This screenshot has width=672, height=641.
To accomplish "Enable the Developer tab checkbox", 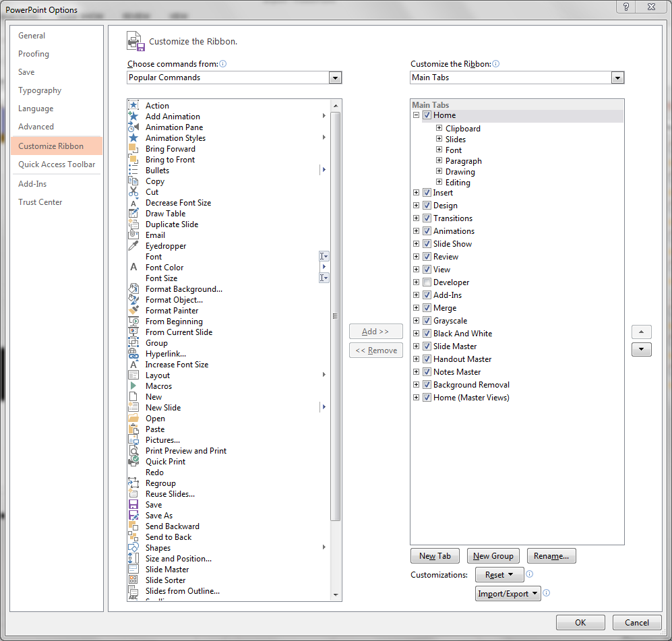I will tap(427, 282).
